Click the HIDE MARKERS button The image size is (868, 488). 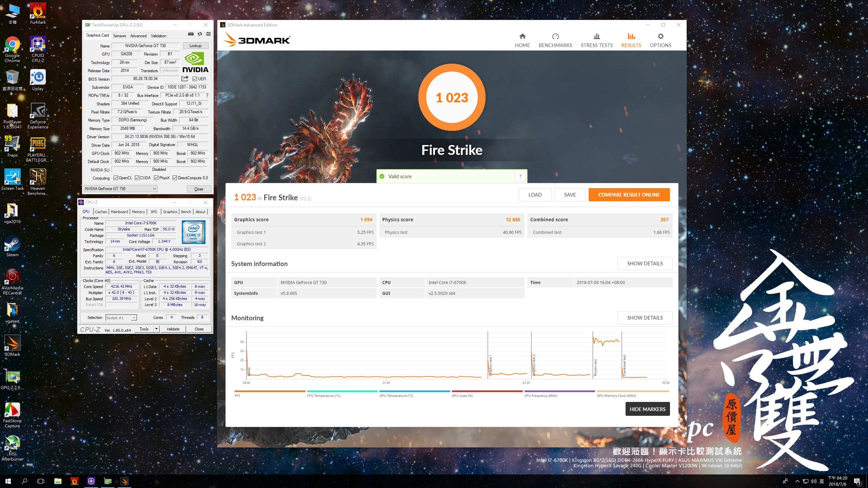[x=647, y=409]
